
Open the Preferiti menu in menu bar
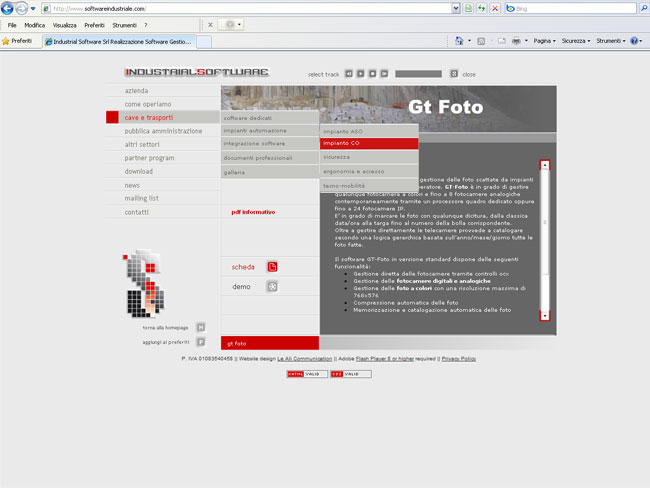(x=94, y=25)
